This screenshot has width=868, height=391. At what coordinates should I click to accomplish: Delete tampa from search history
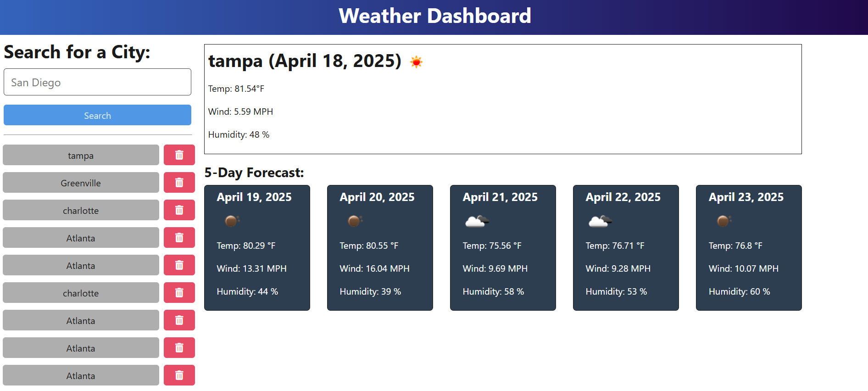[x=179, y=155]
